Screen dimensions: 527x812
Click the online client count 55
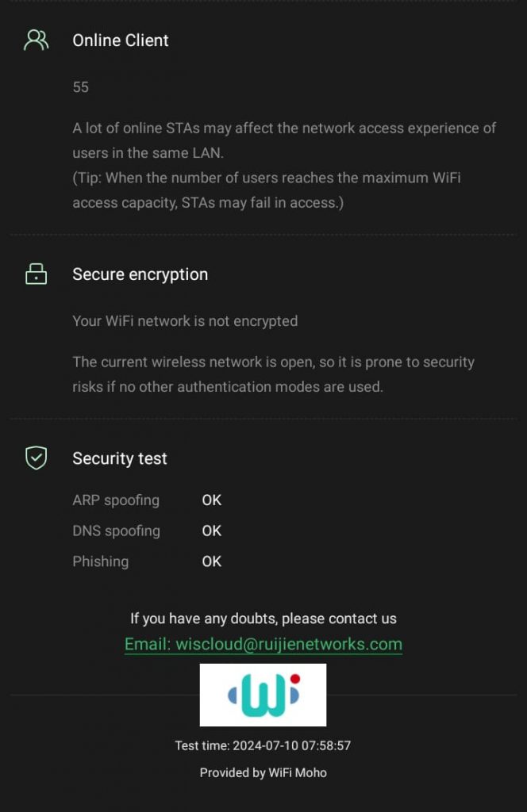(x=81, y=87)
